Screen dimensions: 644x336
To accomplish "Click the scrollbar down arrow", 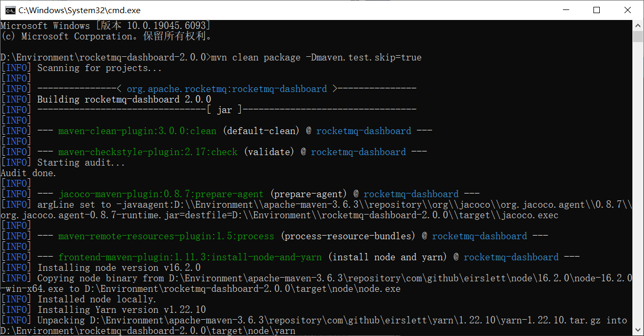I will 638,331.
